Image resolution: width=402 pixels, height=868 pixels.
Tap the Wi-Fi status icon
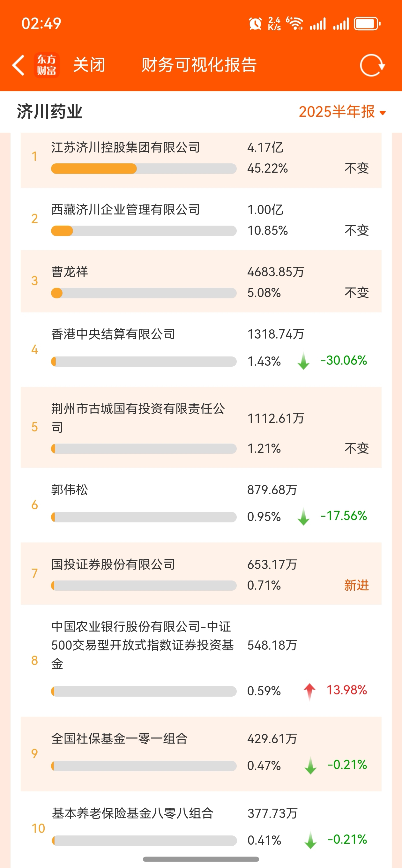(295, 24)
